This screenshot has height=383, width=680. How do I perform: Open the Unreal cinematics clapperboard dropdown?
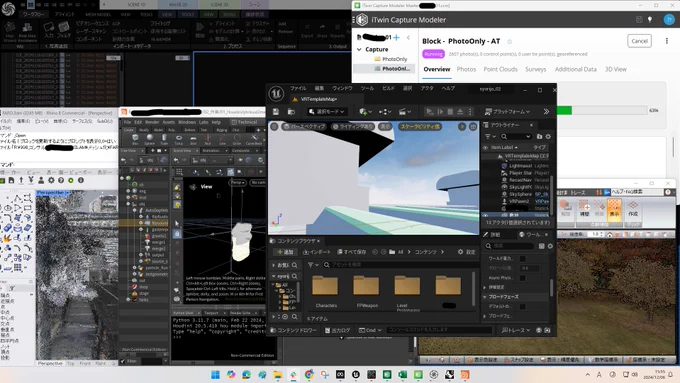click(x=405, y=112)
